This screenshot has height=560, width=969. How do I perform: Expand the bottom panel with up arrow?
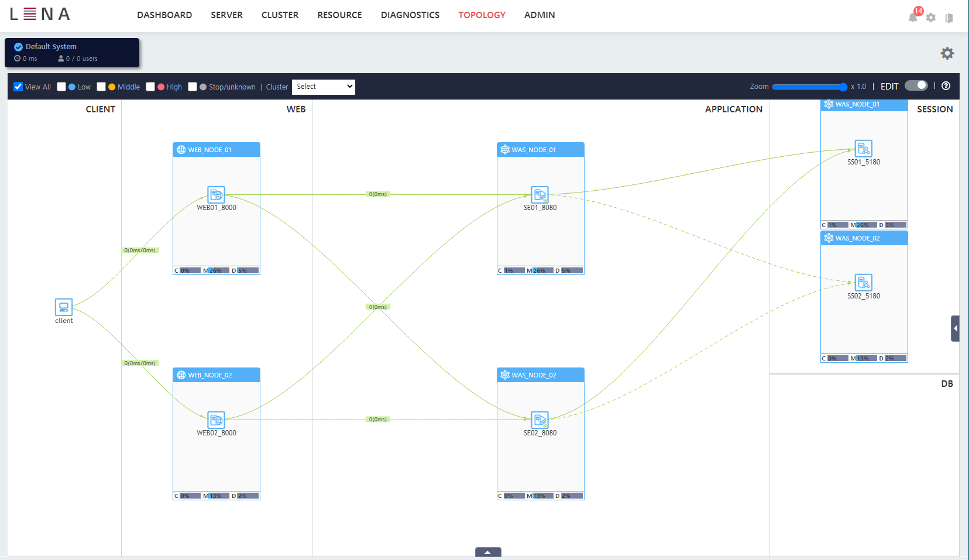(x=488, y=552)
